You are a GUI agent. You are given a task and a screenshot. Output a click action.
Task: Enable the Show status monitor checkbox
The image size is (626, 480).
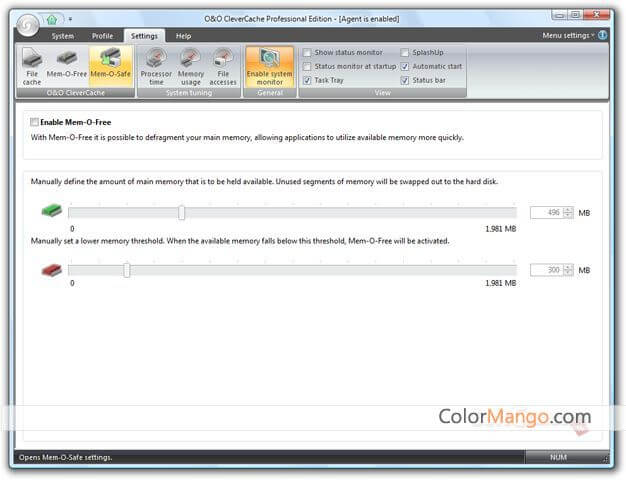[307, 52]
